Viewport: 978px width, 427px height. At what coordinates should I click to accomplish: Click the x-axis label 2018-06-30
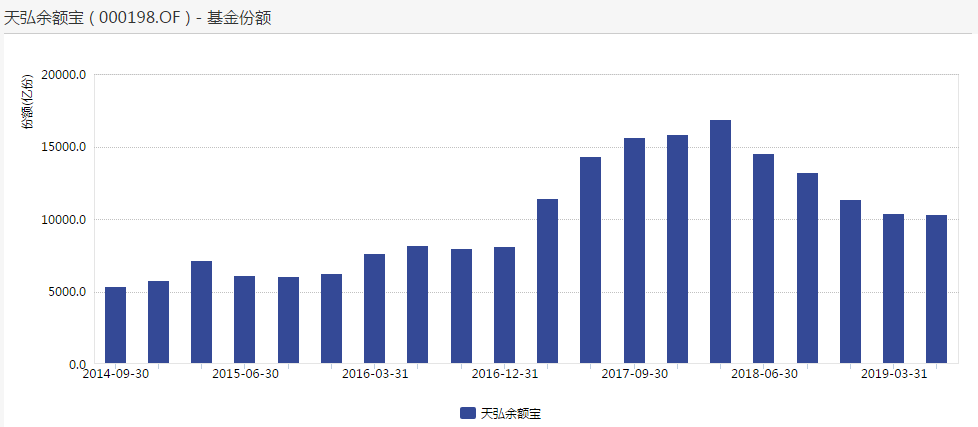tap(764, 374)
